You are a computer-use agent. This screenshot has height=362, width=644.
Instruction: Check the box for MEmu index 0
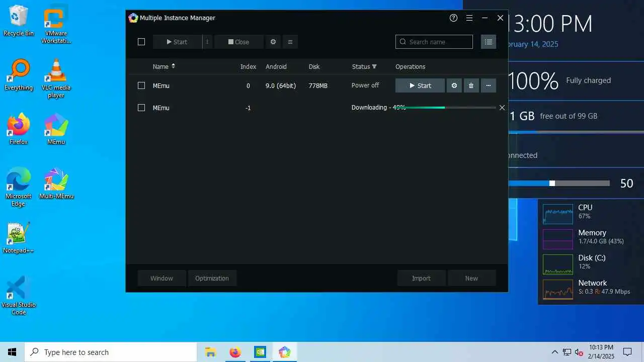coord(141,85)
